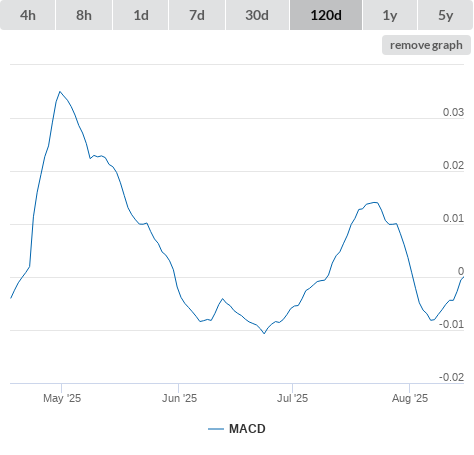Select the 5y time range tab

pyautogui.click(x=445, y=15)
